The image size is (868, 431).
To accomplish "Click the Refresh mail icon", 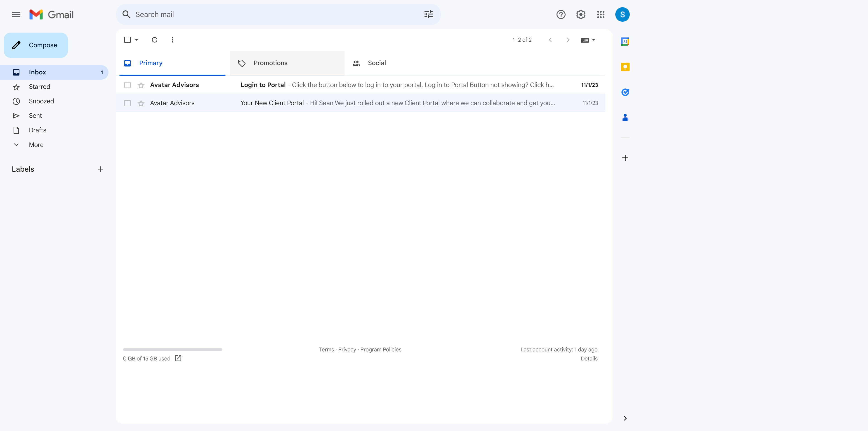I will [154, 40].
